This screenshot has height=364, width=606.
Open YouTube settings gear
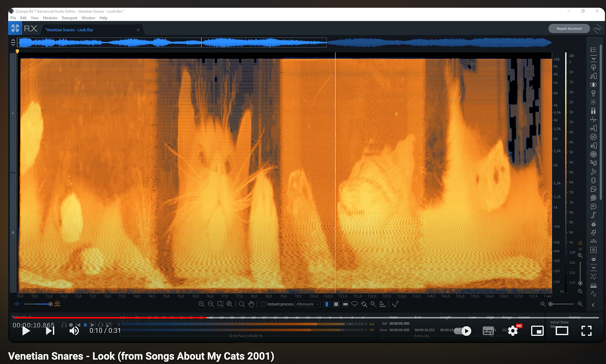tap(513, 331)
